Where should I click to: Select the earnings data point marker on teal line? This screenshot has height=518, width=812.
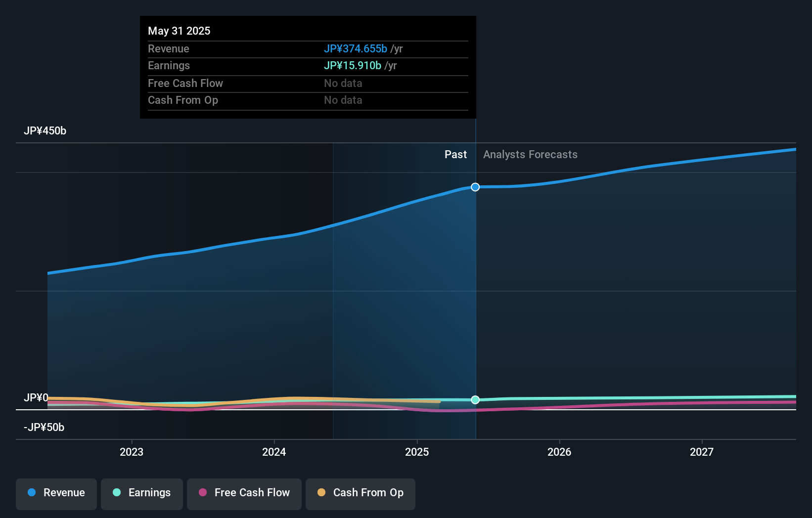pyautogui.click(x=475, y=400)
